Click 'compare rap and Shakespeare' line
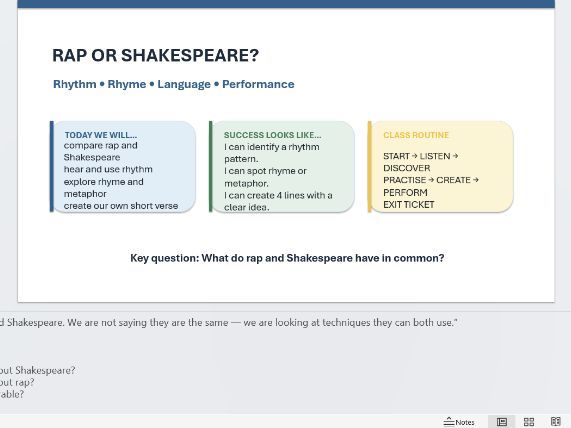Screen dimensions: 571x428 [x=101, y=151]
